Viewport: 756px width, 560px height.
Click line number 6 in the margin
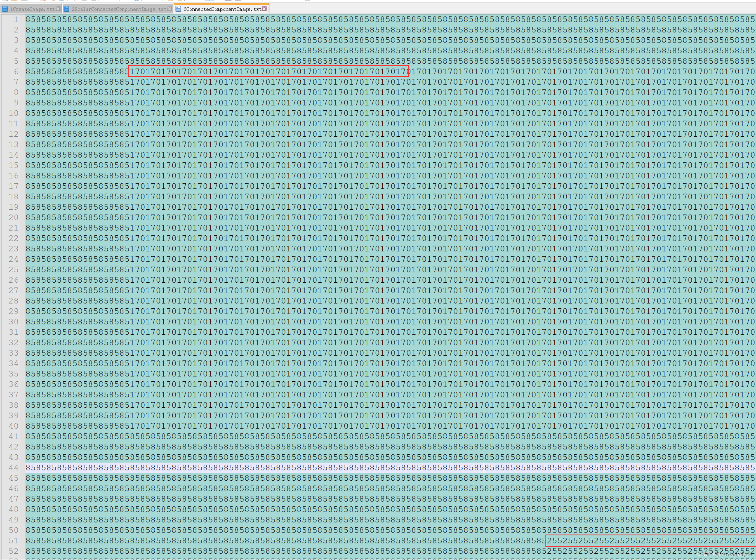[16, 72]
